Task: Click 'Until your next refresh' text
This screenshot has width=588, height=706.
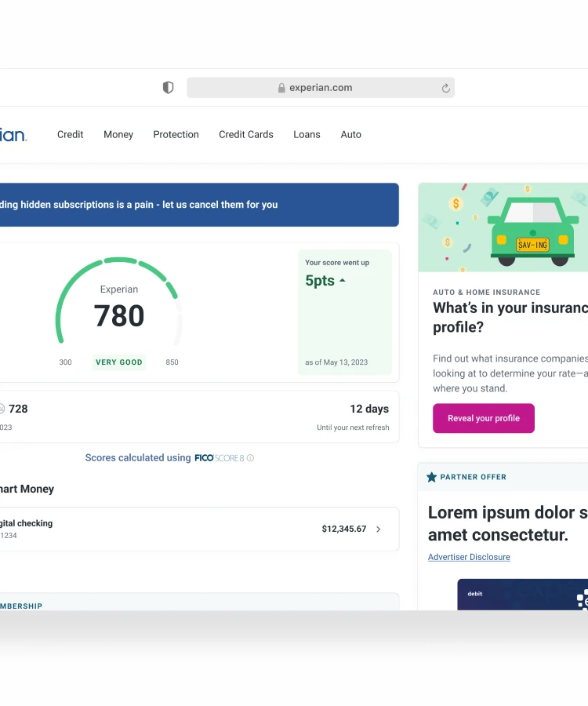Action: [x=353, y=428]
